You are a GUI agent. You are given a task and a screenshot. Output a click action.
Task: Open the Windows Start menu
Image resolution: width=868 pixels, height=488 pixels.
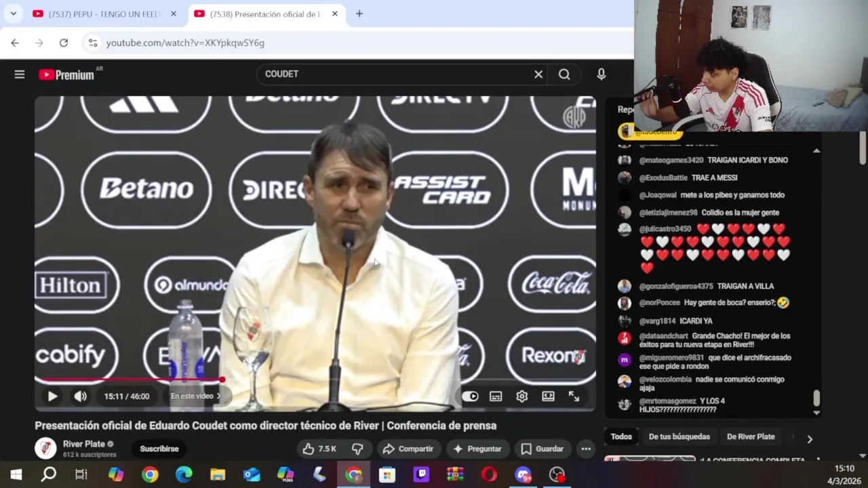coord(16,474)
